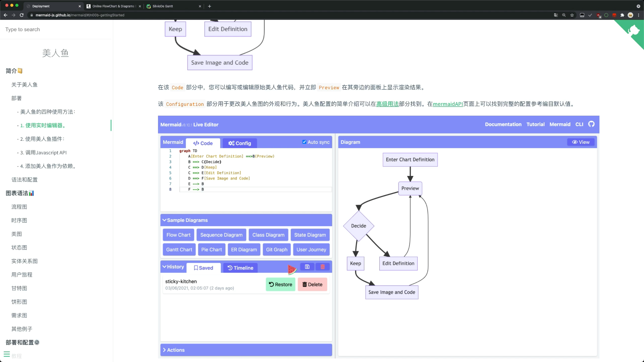Click the save icon in History bar
Viewport: 644px width, 362px height.
(307, 267)
